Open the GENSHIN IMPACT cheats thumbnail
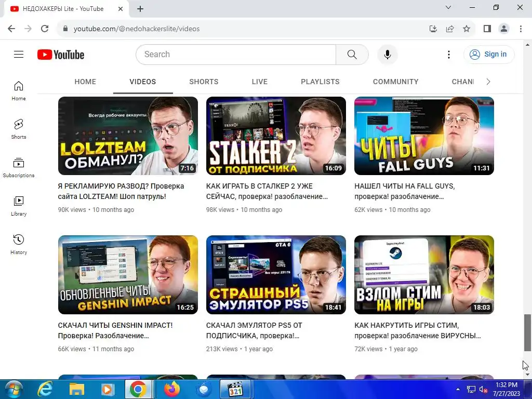 [128, 275]
